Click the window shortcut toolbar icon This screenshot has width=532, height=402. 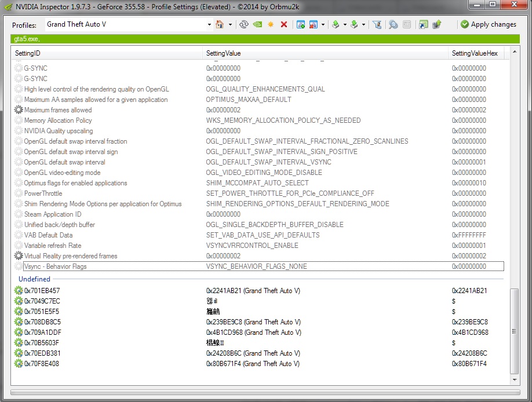424,24
